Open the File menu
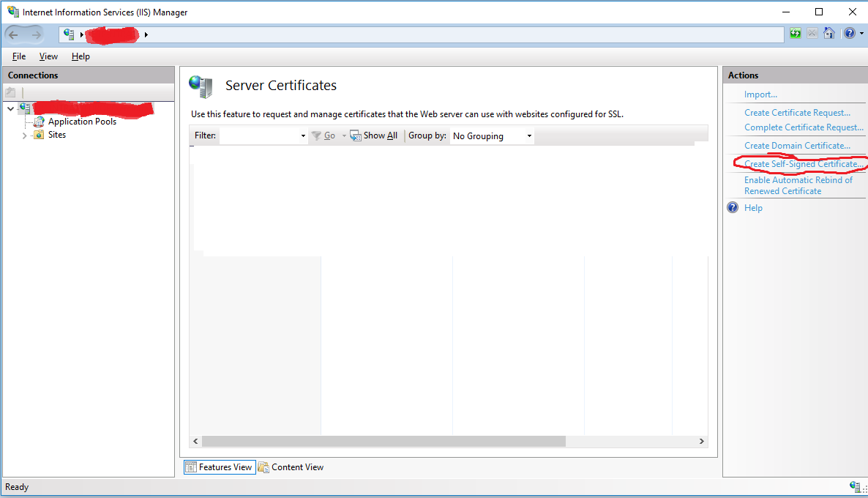The height and width of the screenshot is (498, 868). [19, 56]
